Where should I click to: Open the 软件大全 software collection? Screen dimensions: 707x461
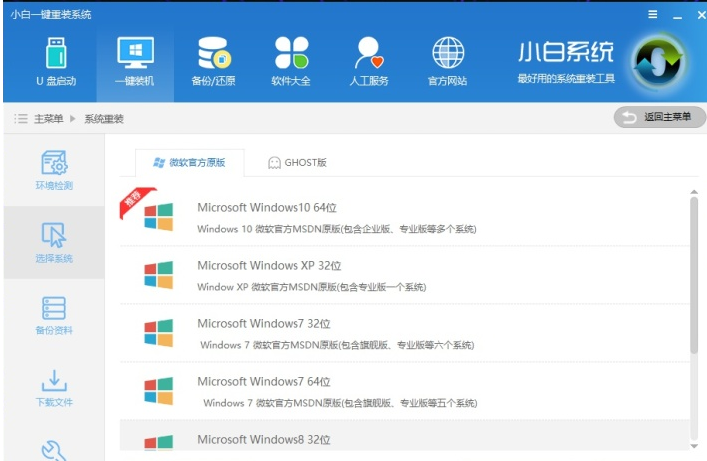pos(291,61)
